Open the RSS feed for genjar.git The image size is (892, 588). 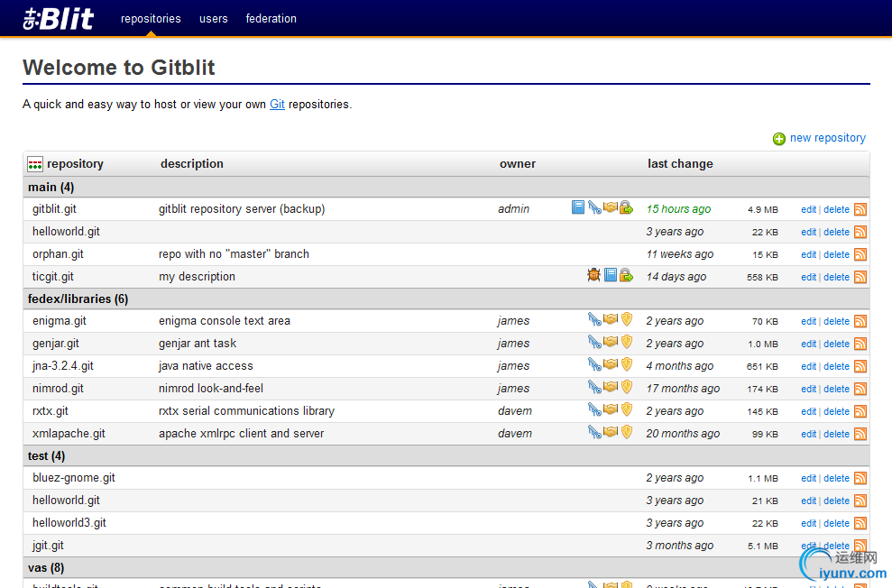860,344
